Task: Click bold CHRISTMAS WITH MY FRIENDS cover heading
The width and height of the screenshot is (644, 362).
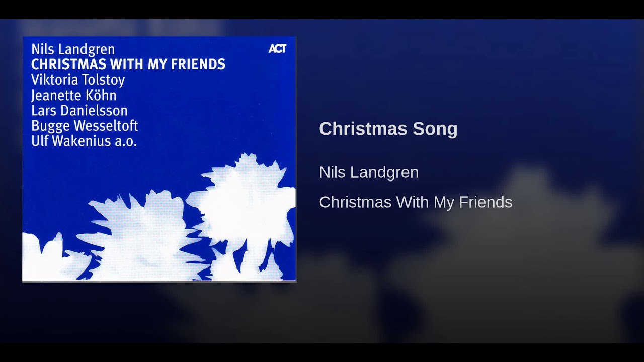Action: tap(128, 64)
